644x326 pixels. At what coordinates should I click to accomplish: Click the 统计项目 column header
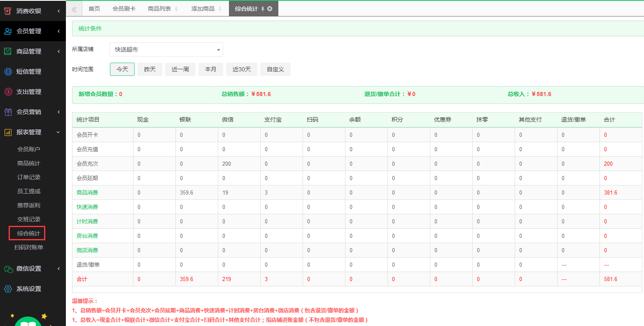[88, 120]
